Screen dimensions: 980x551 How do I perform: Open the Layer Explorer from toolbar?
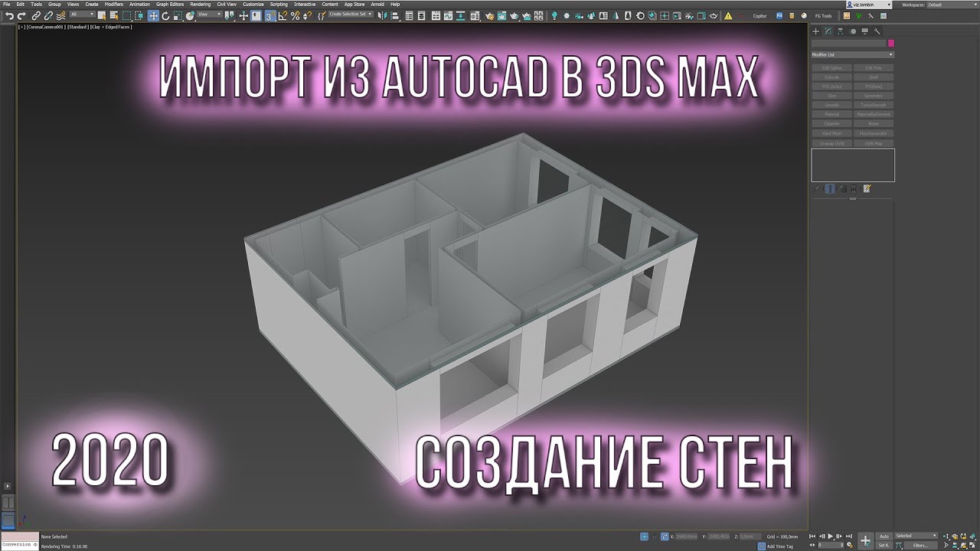[421, 15]
